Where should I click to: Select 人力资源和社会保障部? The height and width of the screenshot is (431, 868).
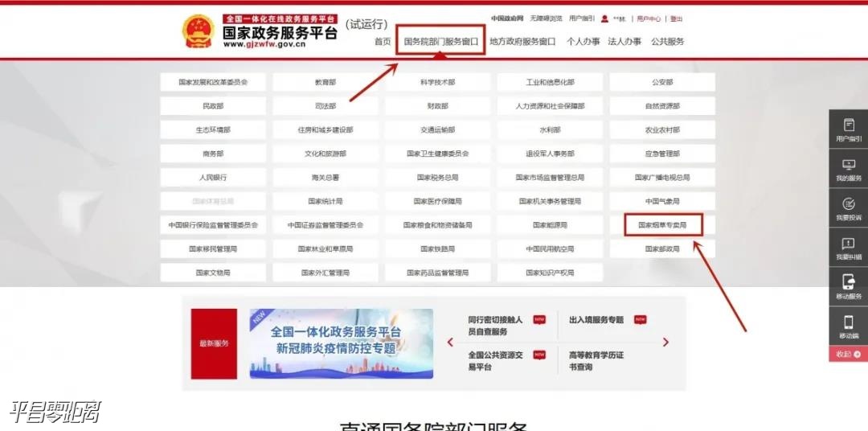pyautogui.click(x=551, y=106)
